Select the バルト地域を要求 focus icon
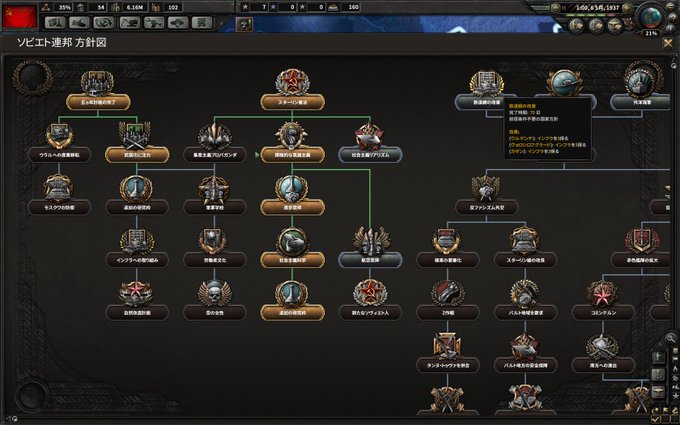This screenshot has width=680, height=425. point(525,294)
